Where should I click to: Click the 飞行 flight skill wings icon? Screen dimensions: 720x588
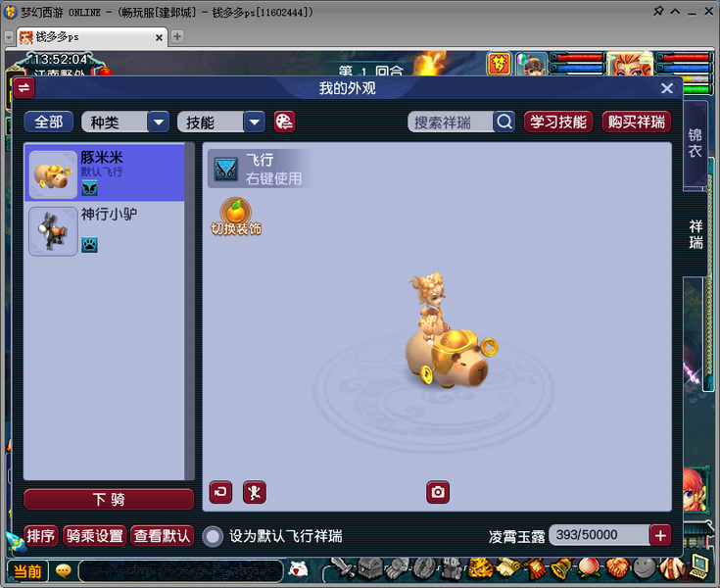coord(226,169)
